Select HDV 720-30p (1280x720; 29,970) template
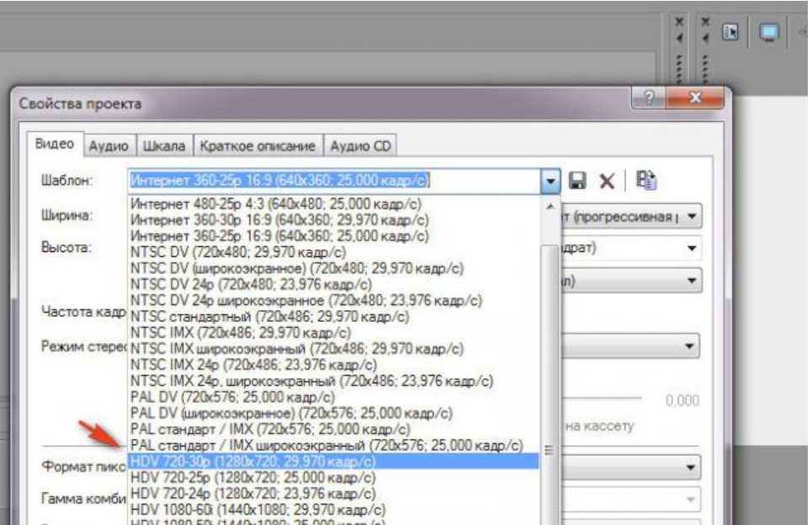This screenshot has height=525, width=812. (253, 462)
